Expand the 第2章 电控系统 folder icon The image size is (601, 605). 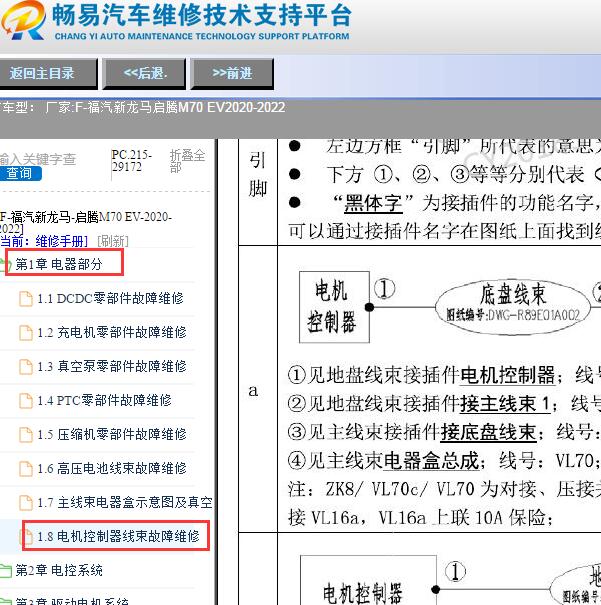point(5,570)
